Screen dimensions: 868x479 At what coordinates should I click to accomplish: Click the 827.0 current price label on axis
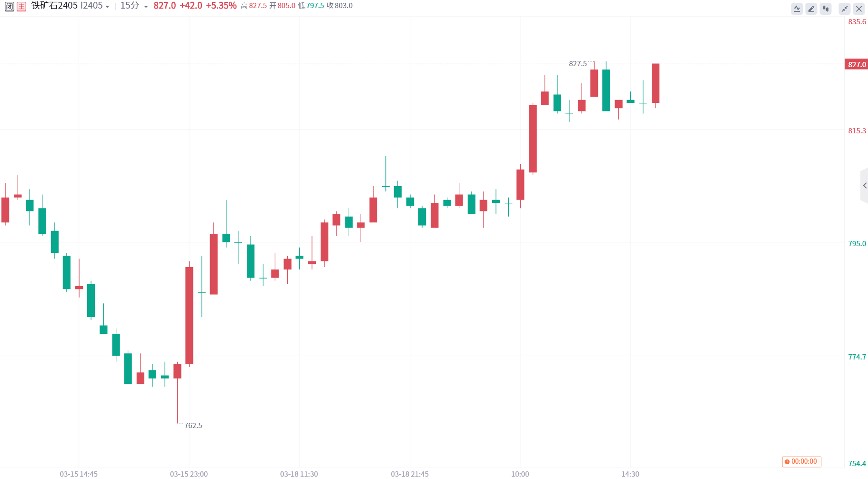click(x=856, y=64)
